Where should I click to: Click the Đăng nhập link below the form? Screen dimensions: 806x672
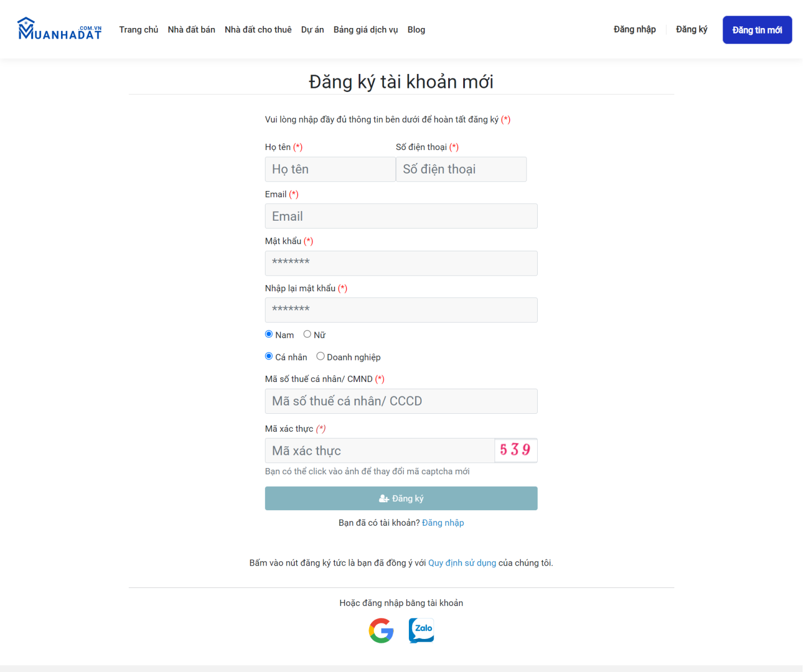point(442,522)
